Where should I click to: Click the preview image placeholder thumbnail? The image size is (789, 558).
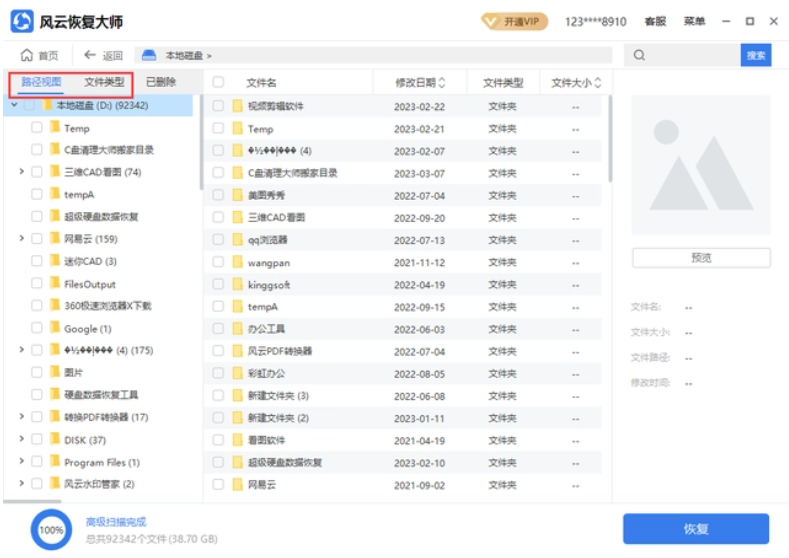(700, 165)
